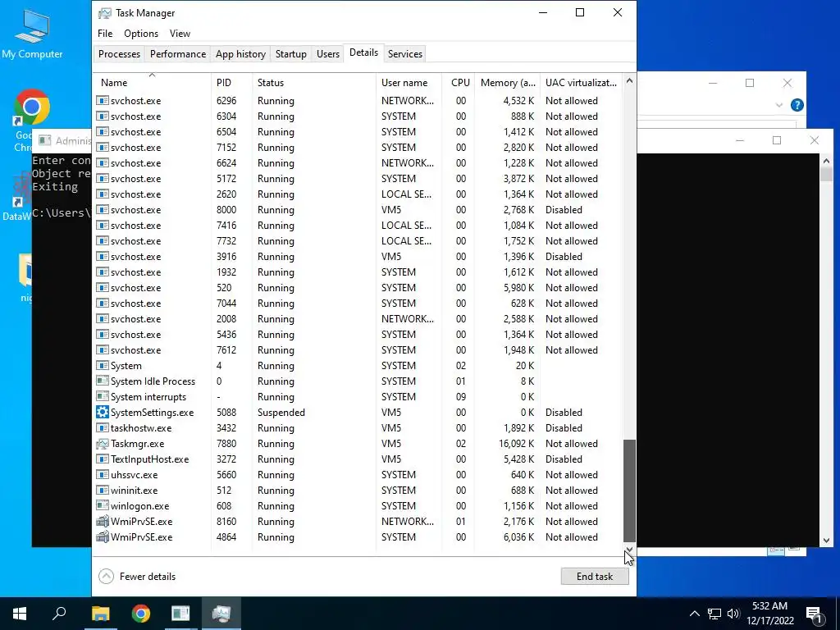840x630 pixels.
Task: Open taskbar Search magnifier
Action: pyautogui.click(x=59, y=614)
